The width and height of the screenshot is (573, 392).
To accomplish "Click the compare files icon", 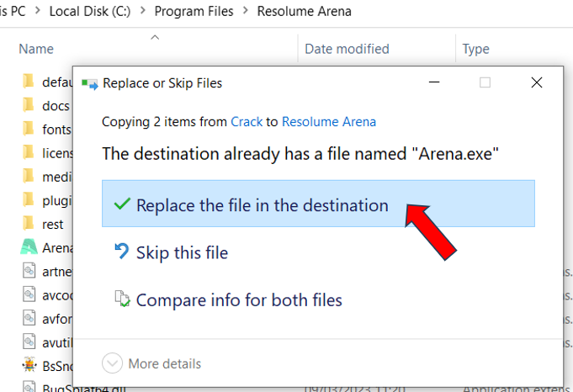I will pyautogui.click(x=122, y=299).
